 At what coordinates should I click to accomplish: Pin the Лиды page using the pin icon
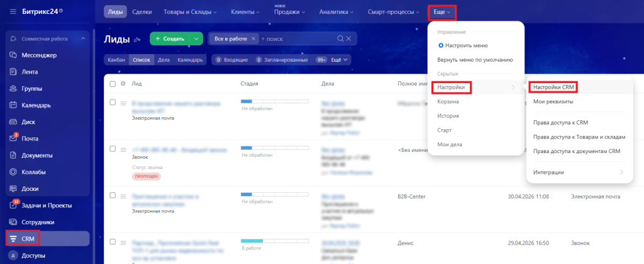click(x=136, y=40)
